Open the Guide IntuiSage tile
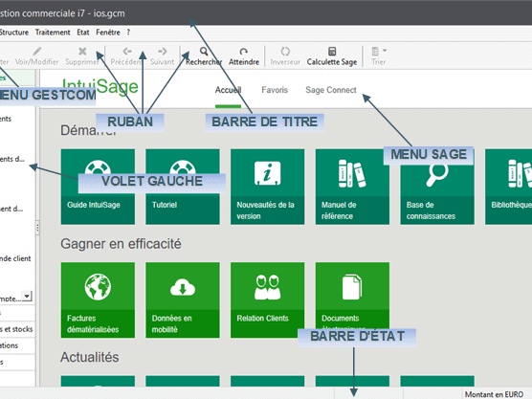532x399 pixels. [98, 187]
